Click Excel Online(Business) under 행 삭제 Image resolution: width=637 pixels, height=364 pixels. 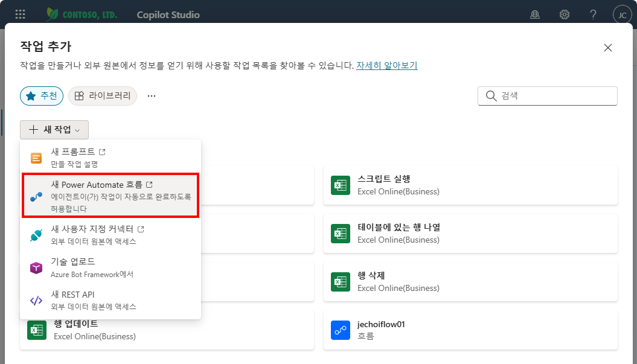pyautogui.click(x=398, y=288)
